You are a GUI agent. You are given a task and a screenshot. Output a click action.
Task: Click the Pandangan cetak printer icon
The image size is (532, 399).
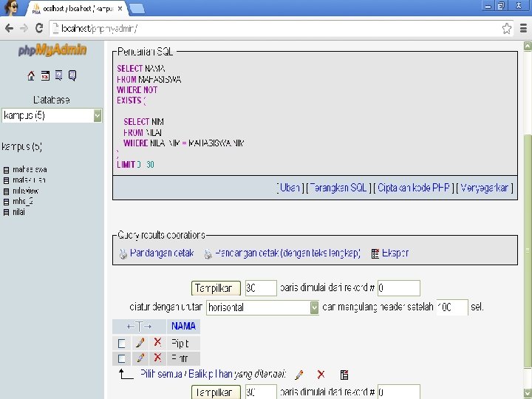[x=123, y=253]
